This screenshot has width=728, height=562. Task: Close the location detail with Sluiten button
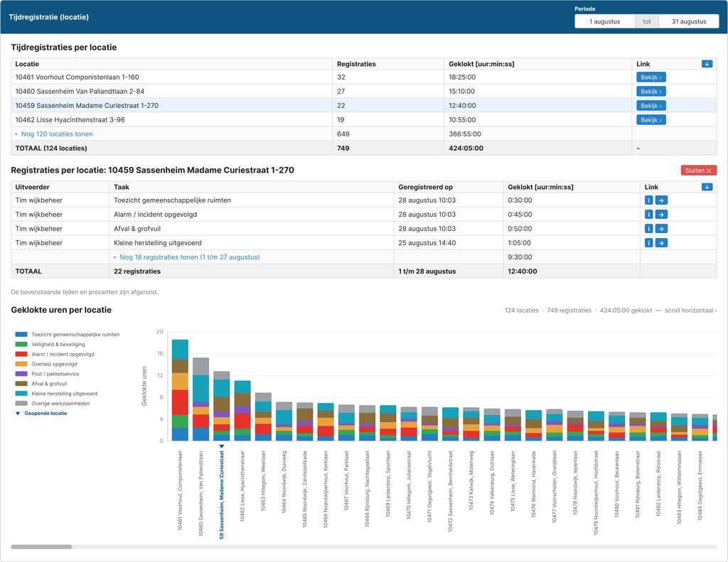(698, 171)
